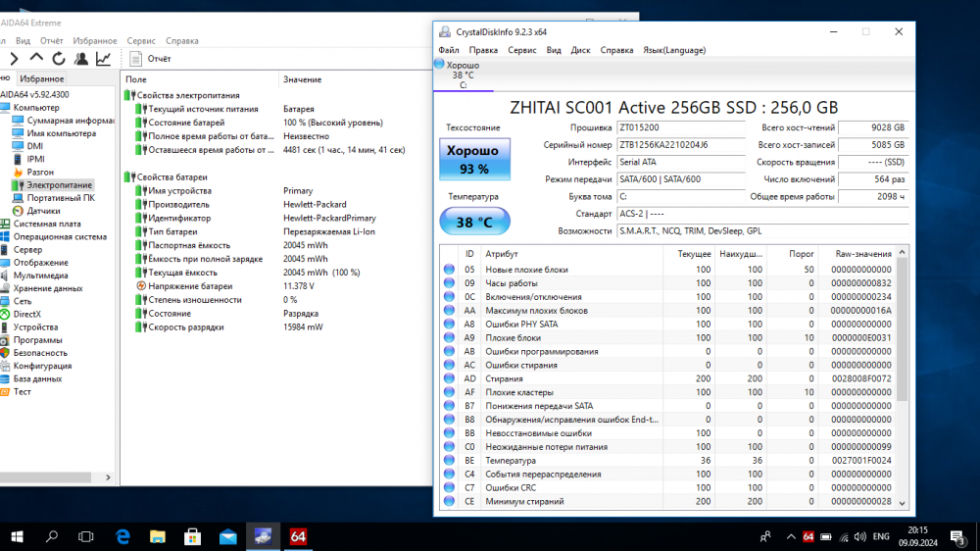Click the Прошивка field ZT015200
Viewport: 980px width, 551px height.
click(x=681, y=127)
